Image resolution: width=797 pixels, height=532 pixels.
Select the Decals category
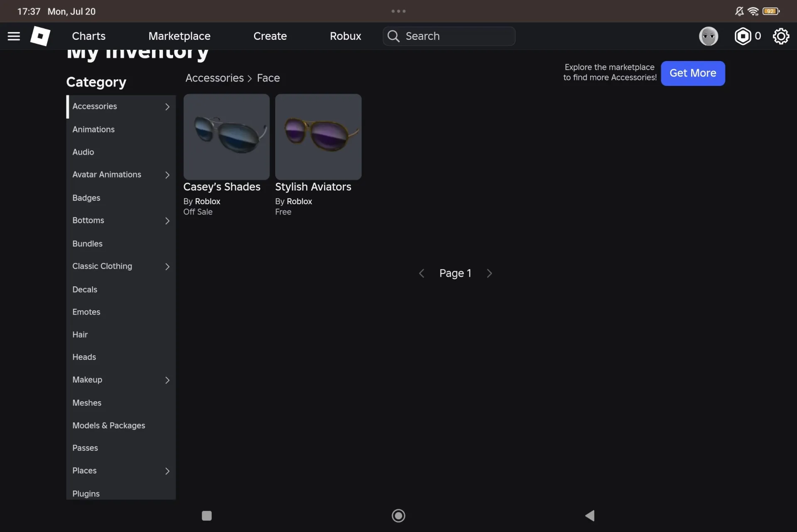pyautogui.click(x=121, y=289)
